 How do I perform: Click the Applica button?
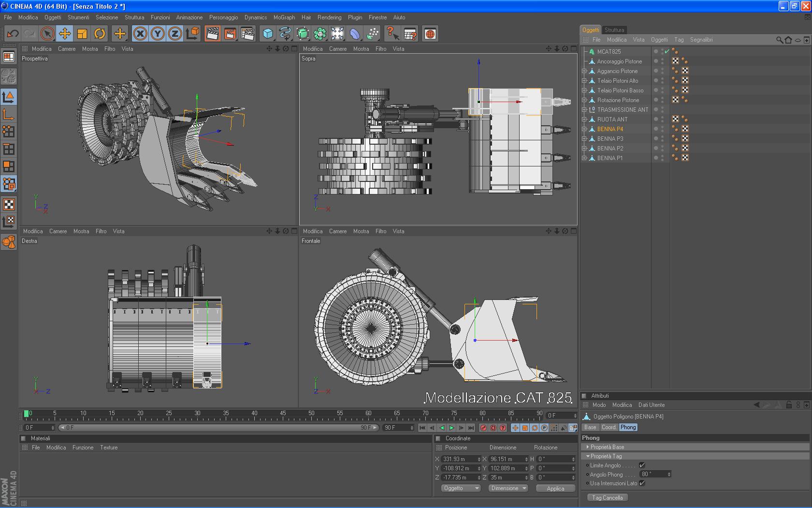(555, 489)
